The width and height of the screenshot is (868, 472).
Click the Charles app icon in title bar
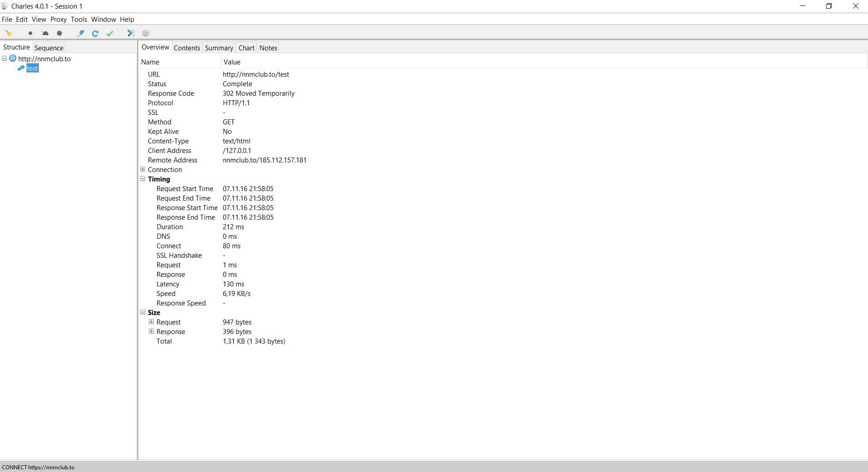[5, 6]
